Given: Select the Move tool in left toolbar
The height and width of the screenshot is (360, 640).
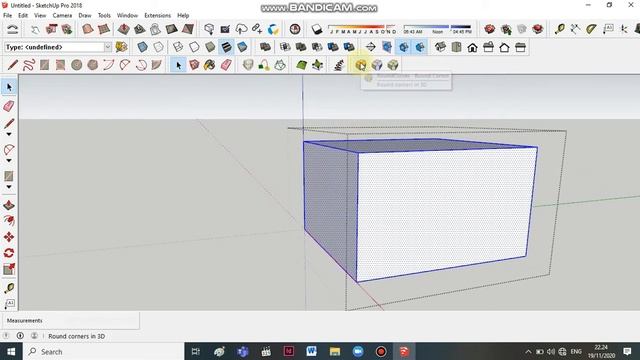Looking at the screenshot, I should point(9,237).
